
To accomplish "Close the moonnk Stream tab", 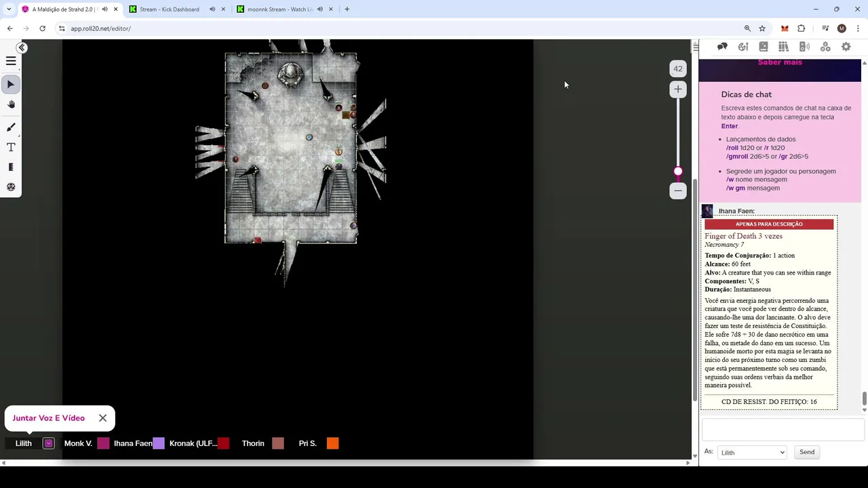I will pyautogui.click(x=331, y=9).
